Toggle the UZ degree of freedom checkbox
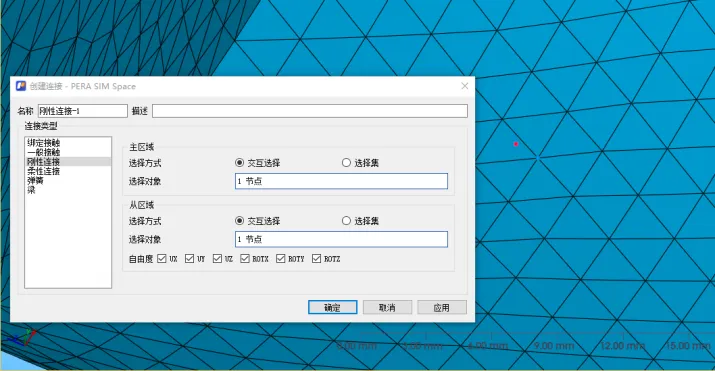Image resolution: width=715 pixels, height=371 pixels. pos(218,259)
